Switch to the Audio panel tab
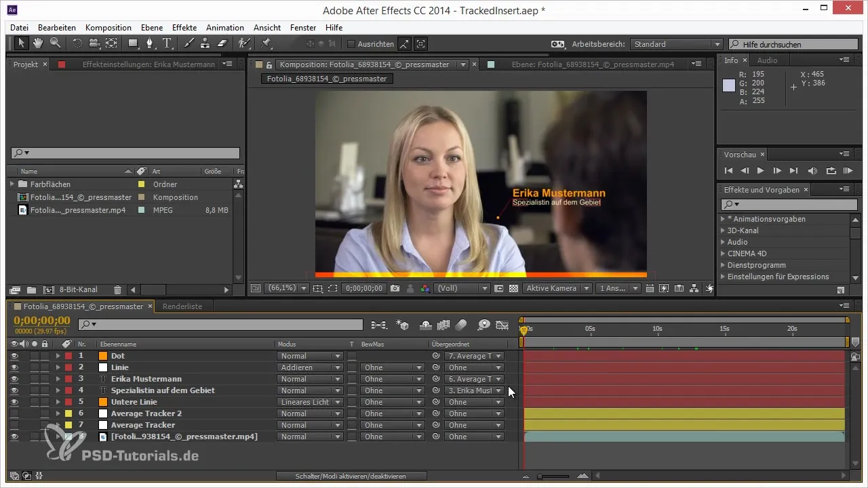The image size is (868, 488). (x=767, y=60)
